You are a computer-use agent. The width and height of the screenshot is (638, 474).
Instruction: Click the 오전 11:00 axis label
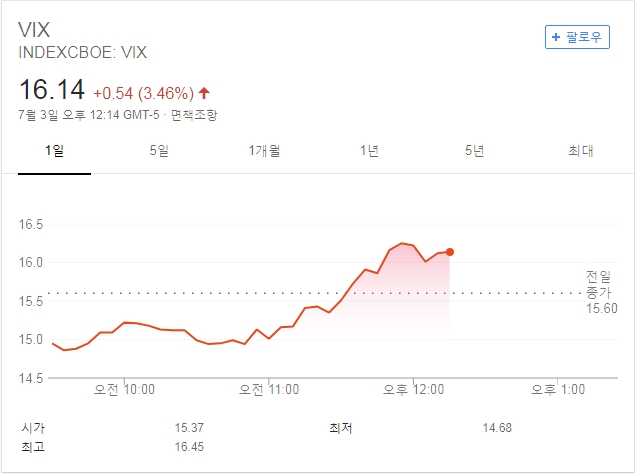[x=270, y=388]
